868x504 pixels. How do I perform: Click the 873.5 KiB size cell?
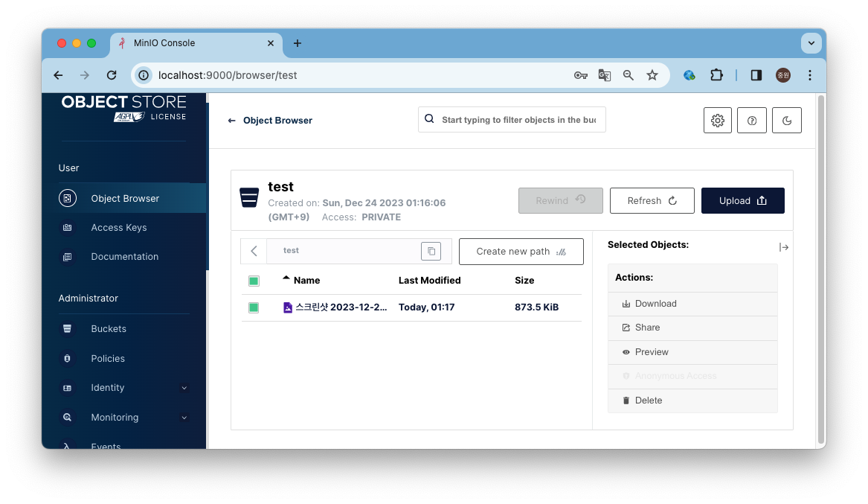[536, 307]
